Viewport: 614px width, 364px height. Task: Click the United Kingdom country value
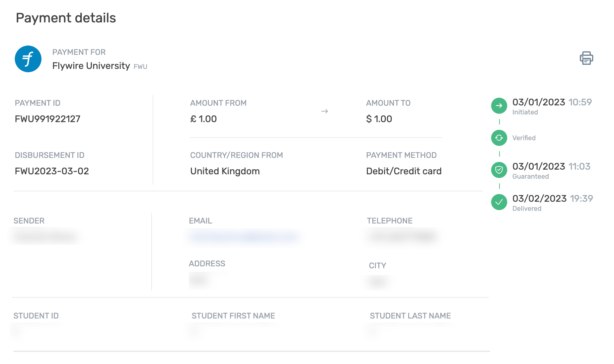click(x=225, y=171)
